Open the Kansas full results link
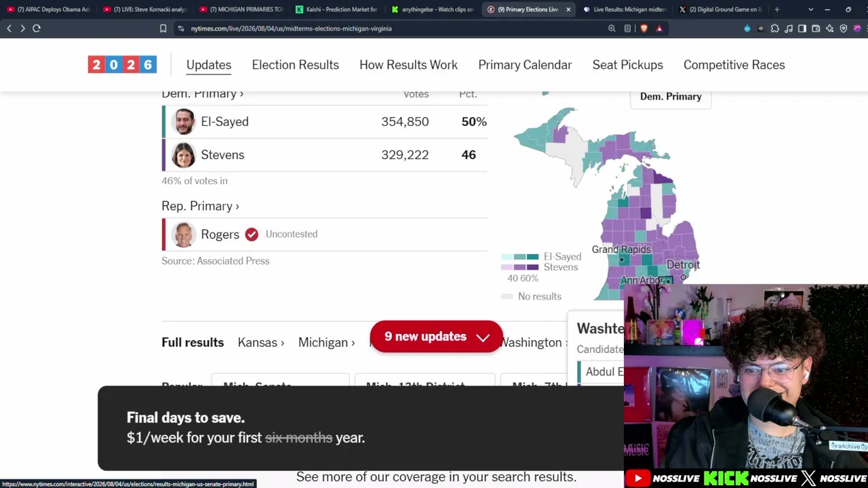Viewport: 868px width, 488px height. click(261, 343)
